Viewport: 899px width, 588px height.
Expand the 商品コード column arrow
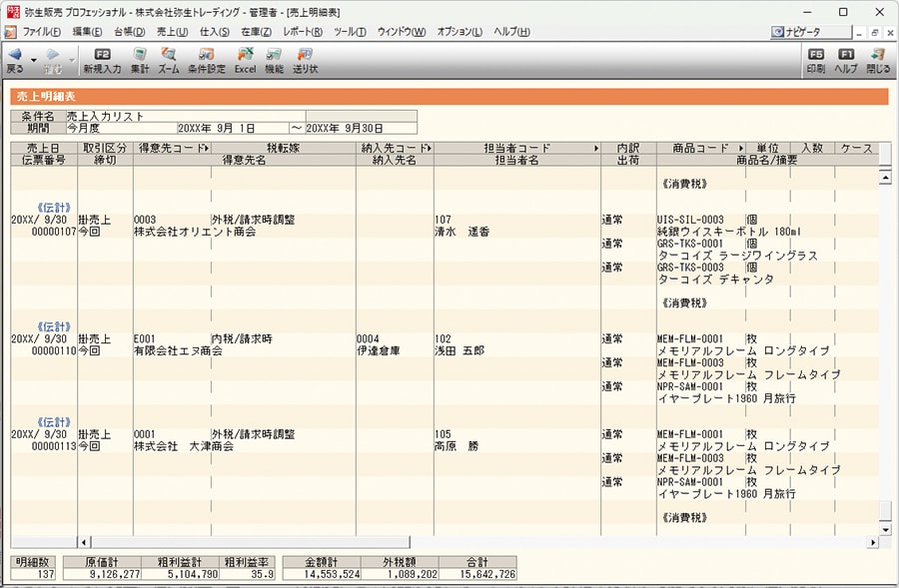tap(742, 148)
